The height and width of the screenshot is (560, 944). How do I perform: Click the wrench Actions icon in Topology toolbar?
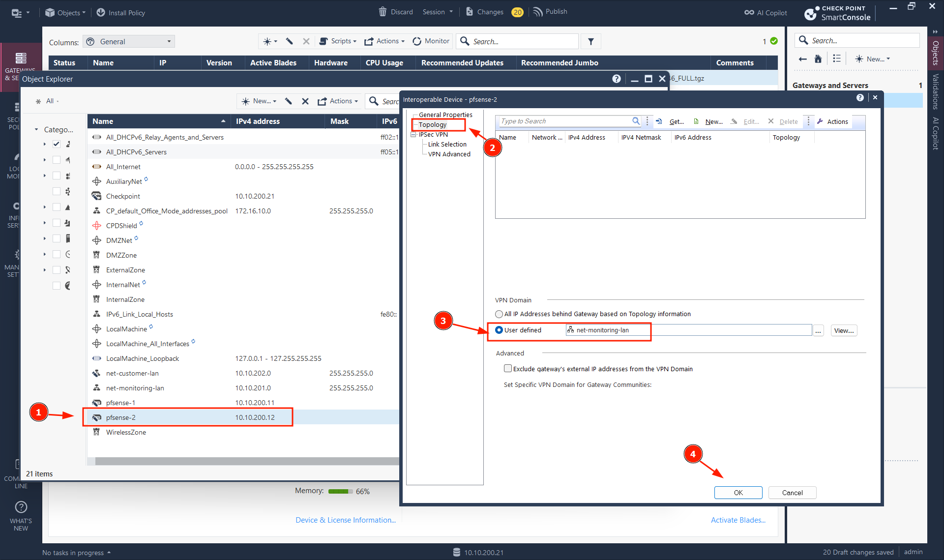[820, 121]
